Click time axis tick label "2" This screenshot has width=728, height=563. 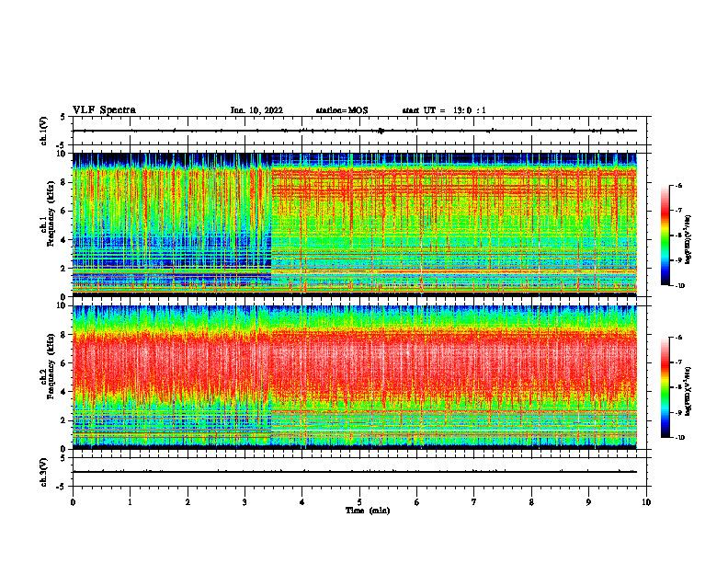coord(188,502)
